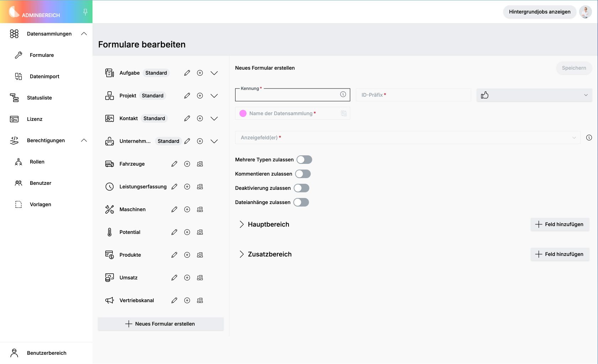Toggle Kommentieren zulassen on
The image size is (598, 364).
click(x=303, y=174)
